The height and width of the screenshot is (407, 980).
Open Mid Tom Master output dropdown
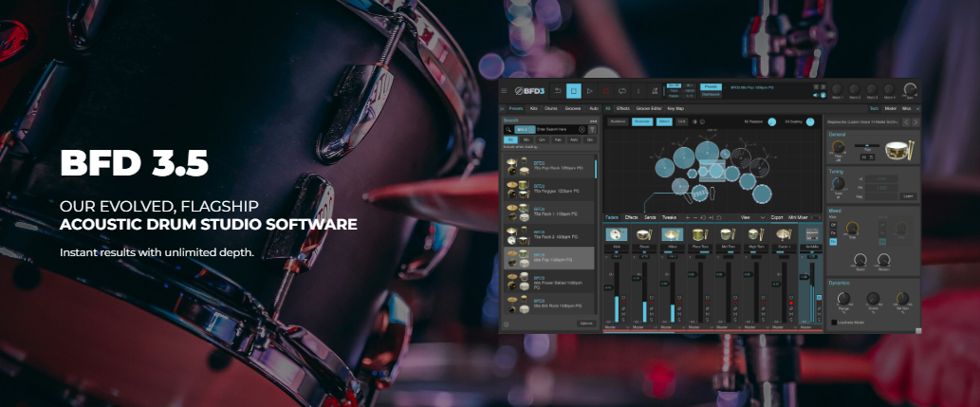(728, 327)
